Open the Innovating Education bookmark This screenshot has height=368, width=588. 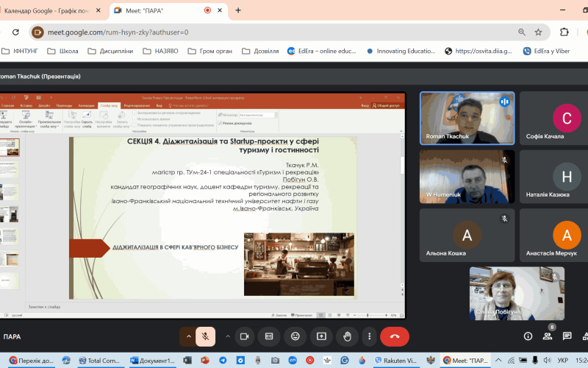[x=401, y=51]
